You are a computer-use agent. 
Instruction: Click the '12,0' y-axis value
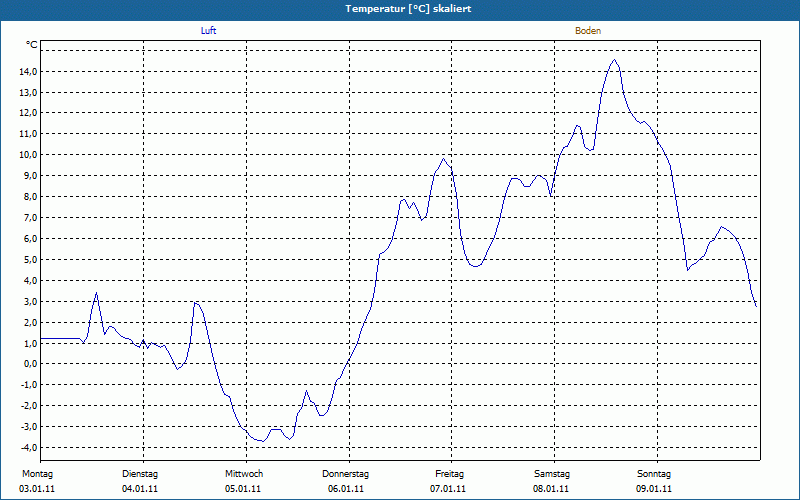29,113
